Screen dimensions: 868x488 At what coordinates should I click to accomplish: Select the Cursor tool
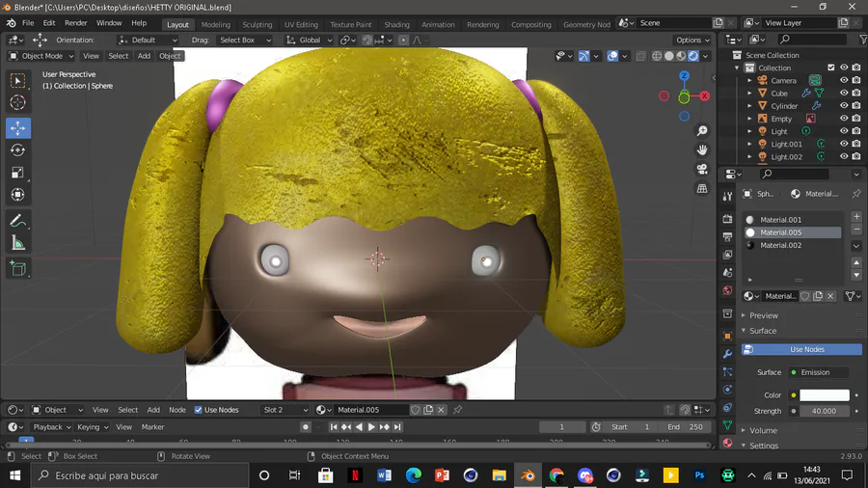(17, 103)
